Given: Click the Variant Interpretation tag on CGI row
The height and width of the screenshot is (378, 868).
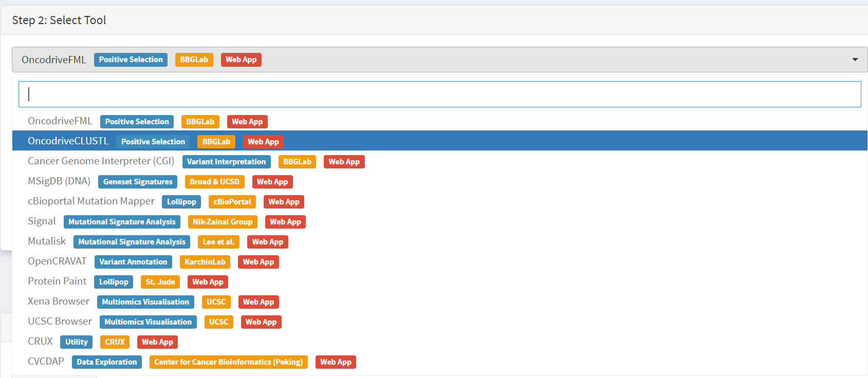Looking at the screenshot, I should (226, 162).
